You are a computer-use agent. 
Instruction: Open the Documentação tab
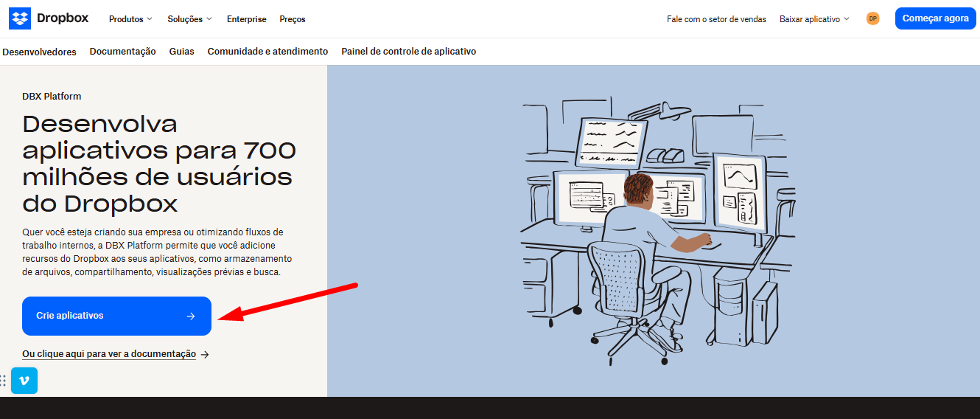point(123,52)
